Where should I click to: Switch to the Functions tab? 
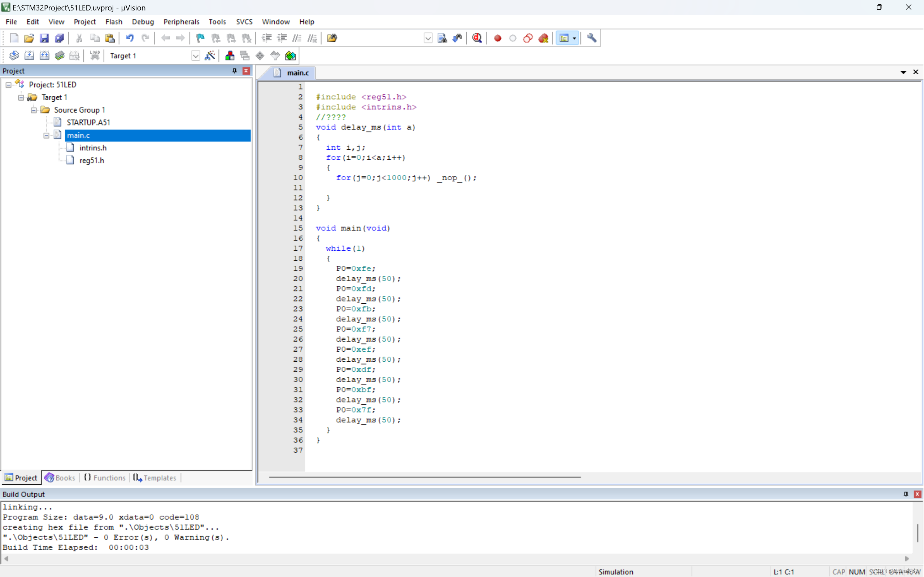click(105, 478)
